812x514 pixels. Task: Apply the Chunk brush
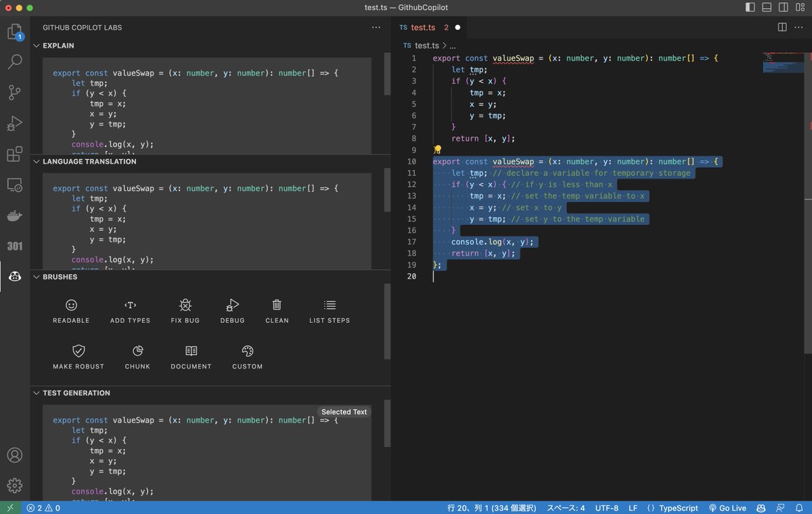pyautogui.click(x=138, y=357)
